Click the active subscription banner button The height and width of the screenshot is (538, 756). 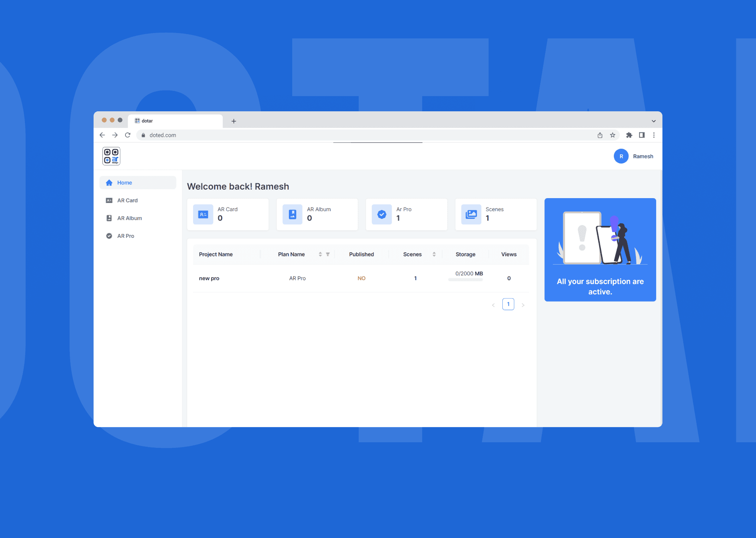pos(600,249)
